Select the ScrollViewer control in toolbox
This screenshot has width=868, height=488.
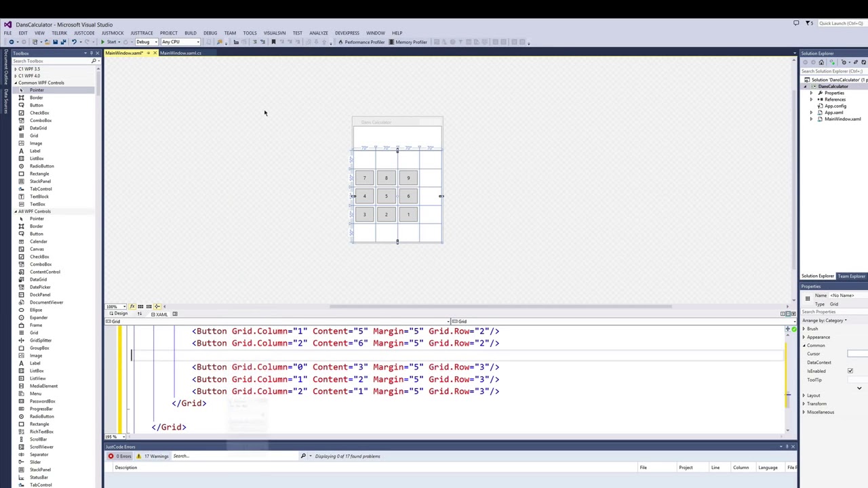click(x=41, y=447)
